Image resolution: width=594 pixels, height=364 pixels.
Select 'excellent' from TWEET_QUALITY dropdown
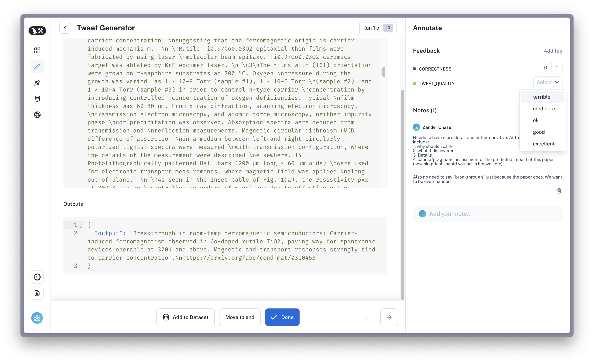(544, 144)
